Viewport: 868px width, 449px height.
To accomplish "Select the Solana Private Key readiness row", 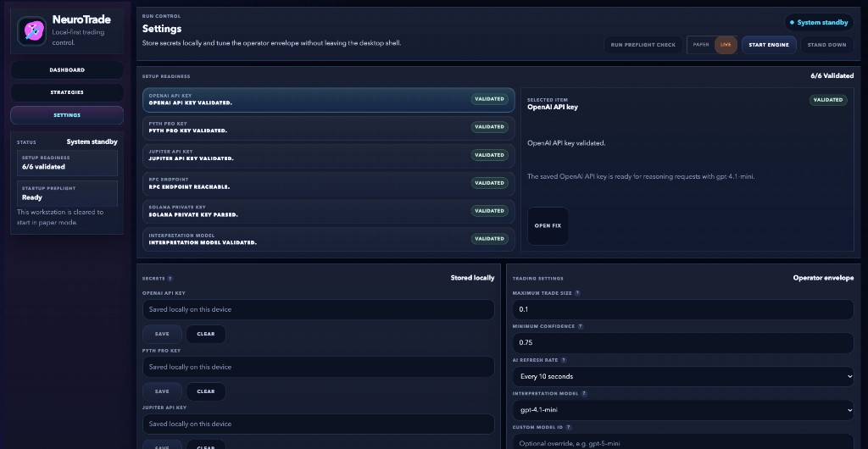I will [329, 212].
